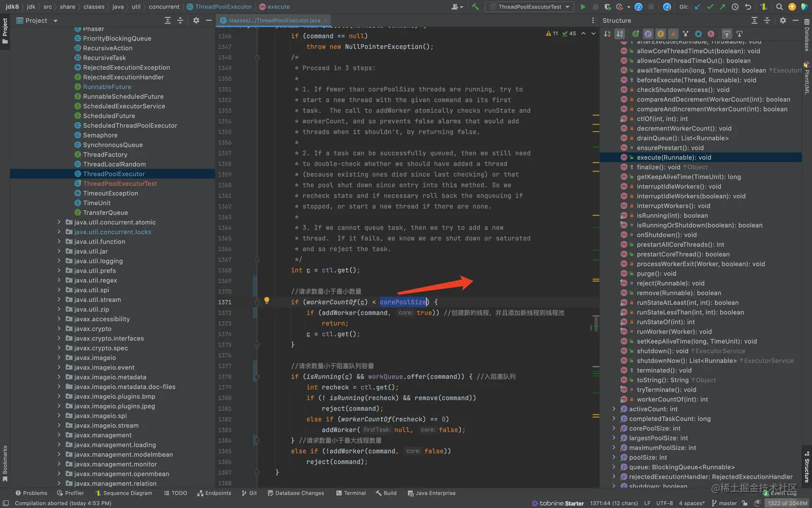The height and width of the screenshot is (508, 812).
Task: Toggle Show Lambdas in Structure
Action: tap(711, 33)
